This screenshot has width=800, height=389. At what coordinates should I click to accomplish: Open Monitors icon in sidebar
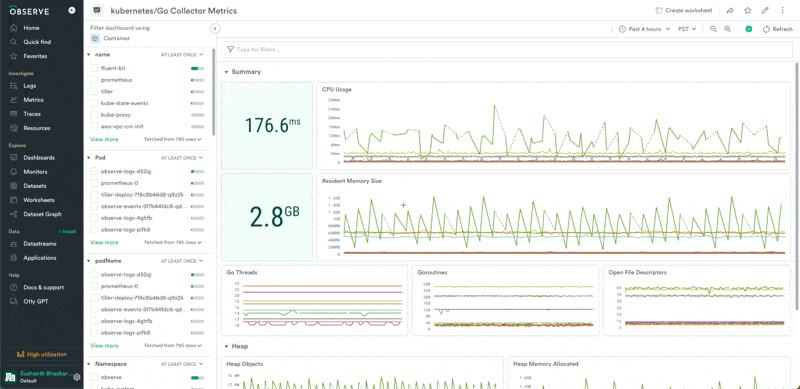pos(13,172)
